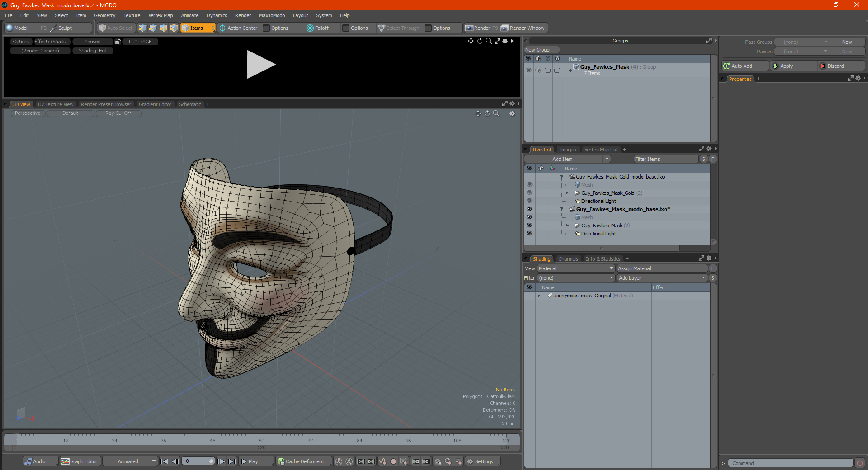Open Animated key mode dropdown

coord(130,461)
